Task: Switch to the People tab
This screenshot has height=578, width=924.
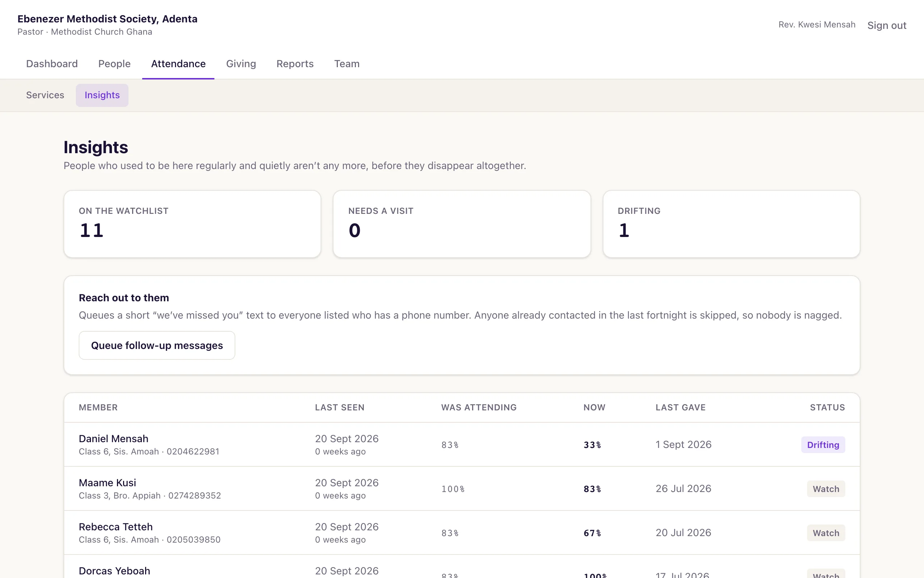Action: [x=114, y=64]
